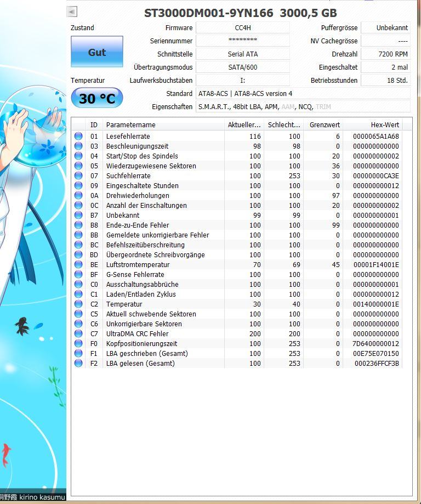Click the status orb for Anzahl der Einschaltungen
This screenshot has width=421, height=504.
point(78,206)
